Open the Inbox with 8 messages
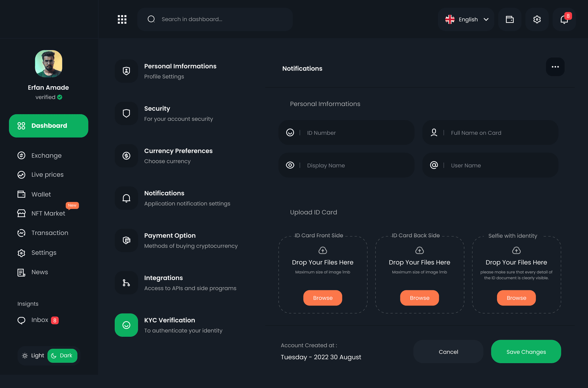This screenshot has width=588, height=388. coord(38,320)
